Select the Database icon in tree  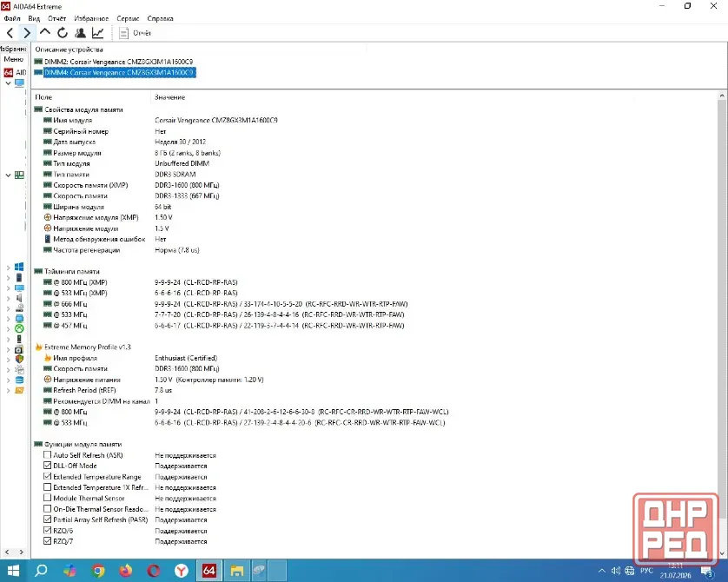tap(19, 380)
